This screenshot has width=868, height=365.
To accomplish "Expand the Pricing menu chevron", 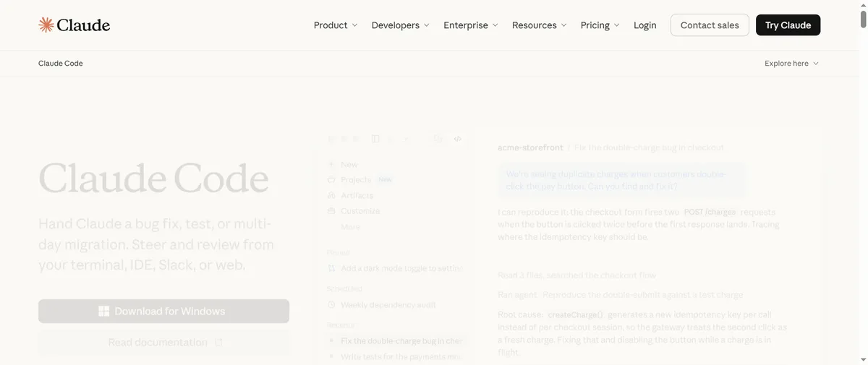I will [616, 25].
